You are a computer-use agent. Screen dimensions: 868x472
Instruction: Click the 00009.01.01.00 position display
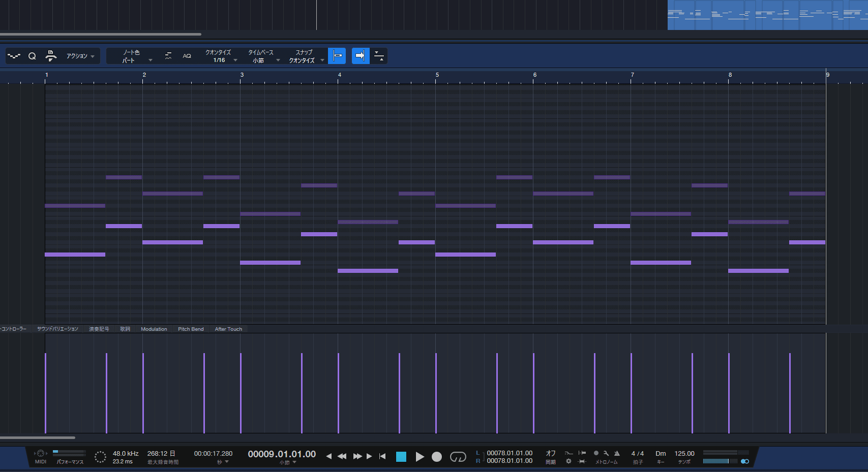[x=282, y=454]
